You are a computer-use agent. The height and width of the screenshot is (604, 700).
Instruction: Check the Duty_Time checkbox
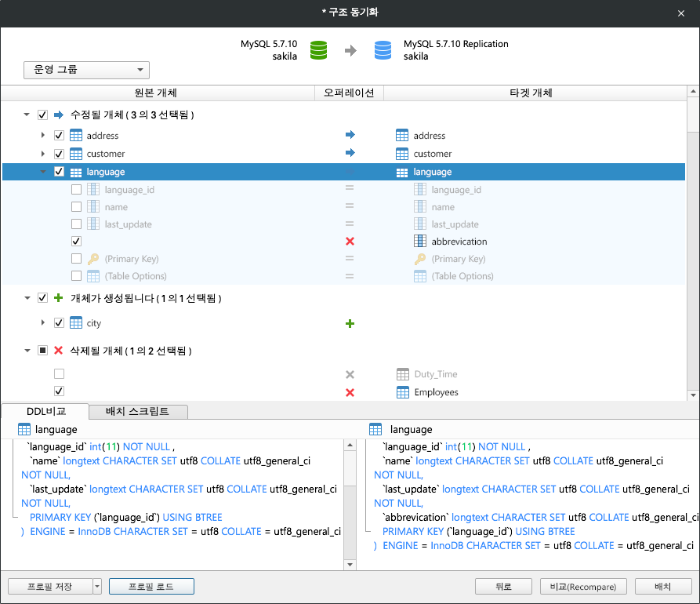click(59, 373)
